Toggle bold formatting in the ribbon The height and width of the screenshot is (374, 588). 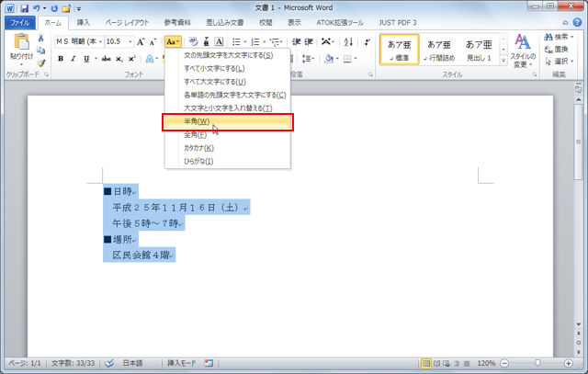(x=61, y=59)
